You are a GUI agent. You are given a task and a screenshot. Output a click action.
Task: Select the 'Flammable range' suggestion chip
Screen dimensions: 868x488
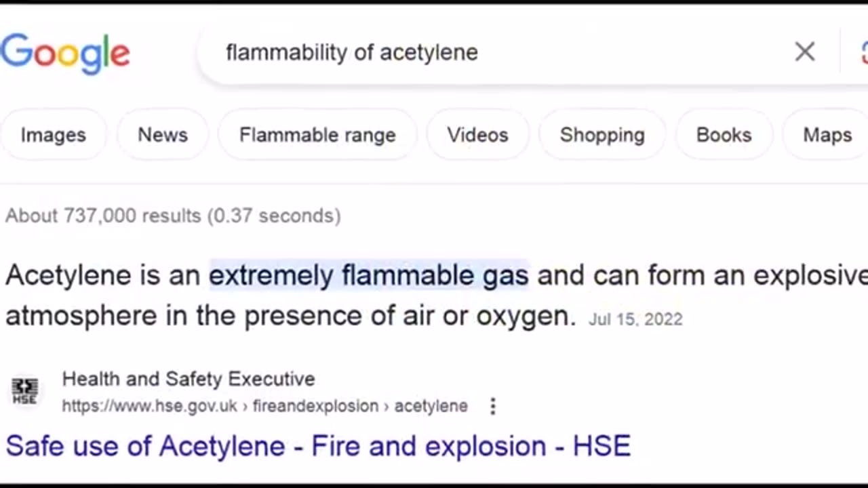pos(317,135)
